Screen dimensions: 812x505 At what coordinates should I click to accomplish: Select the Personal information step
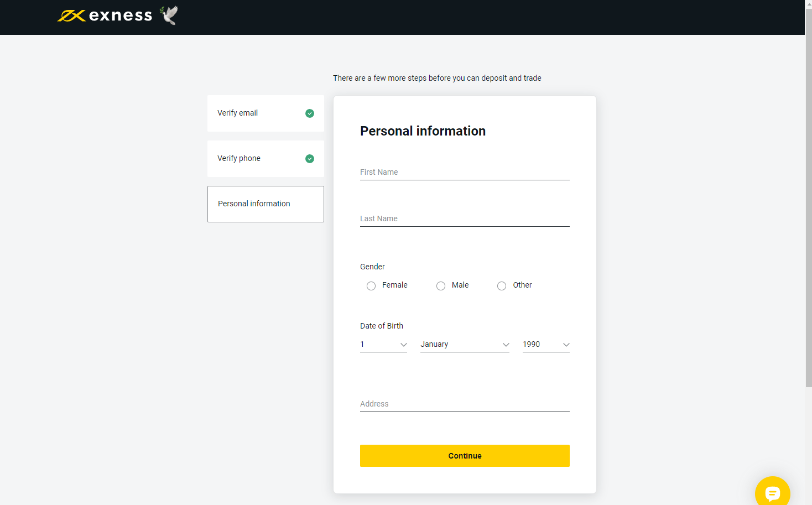click(x=266, y=204)
